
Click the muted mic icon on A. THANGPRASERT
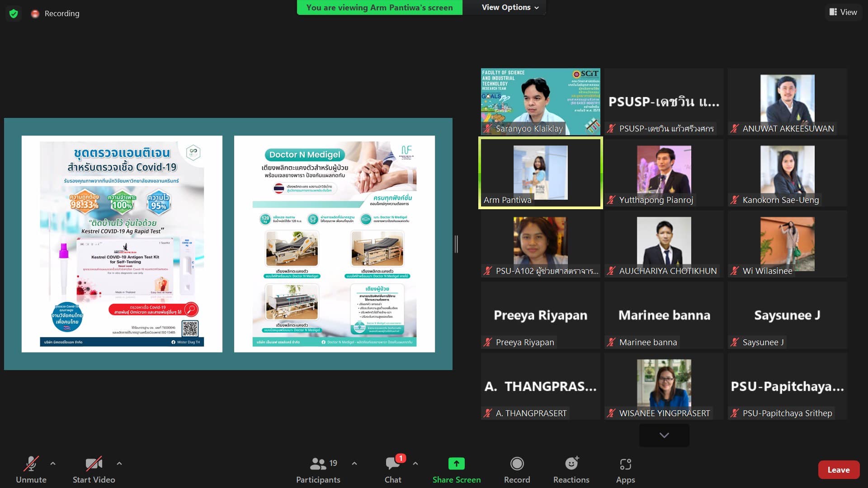(x=488, y=413)
